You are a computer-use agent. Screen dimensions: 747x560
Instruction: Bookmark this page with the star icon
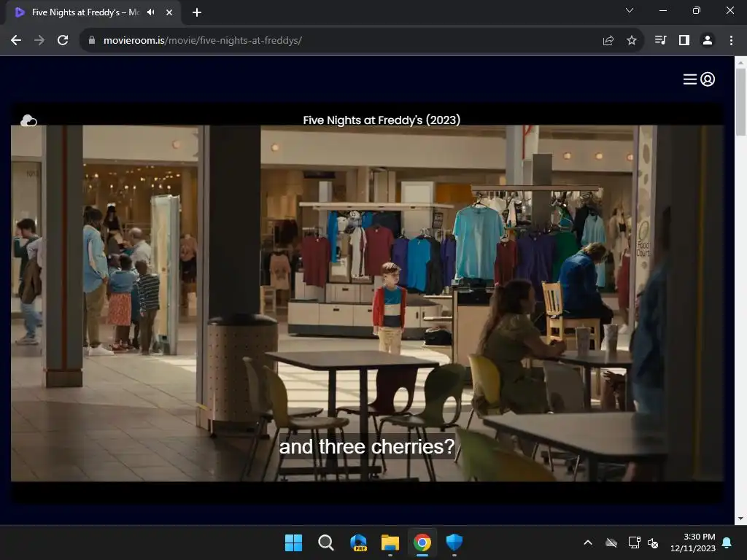pos(632,41)
